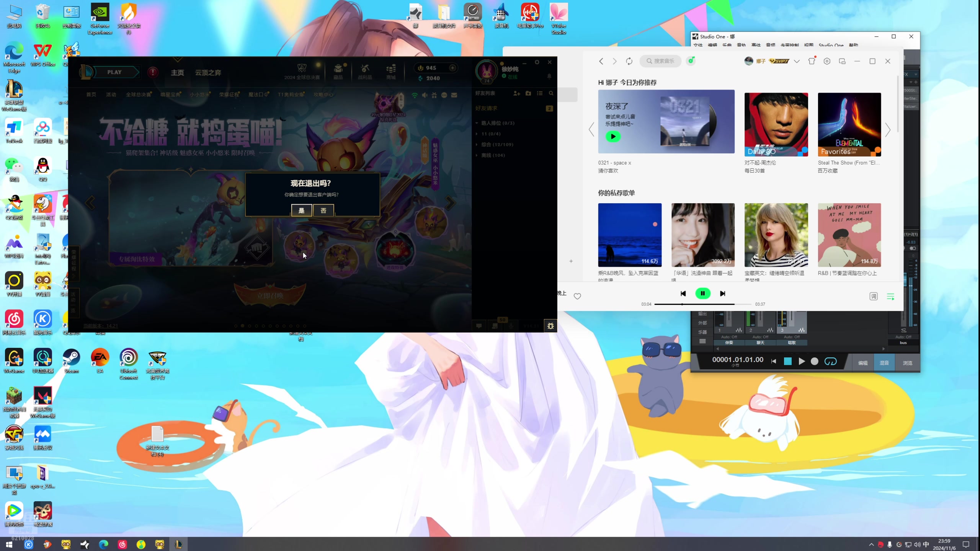
Task: Toggle Studio One loop button
Action: pos(830,362)
